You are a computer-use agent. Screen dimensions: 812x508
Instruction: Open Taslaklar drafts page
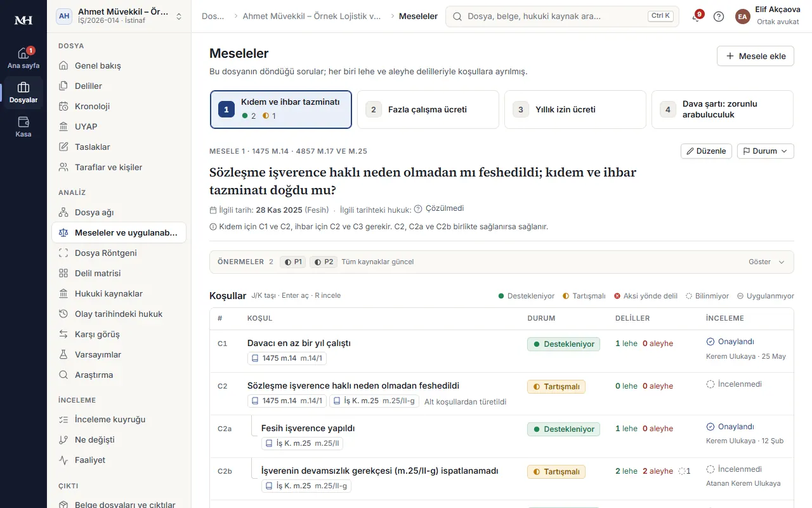click(x=119, y=147)
